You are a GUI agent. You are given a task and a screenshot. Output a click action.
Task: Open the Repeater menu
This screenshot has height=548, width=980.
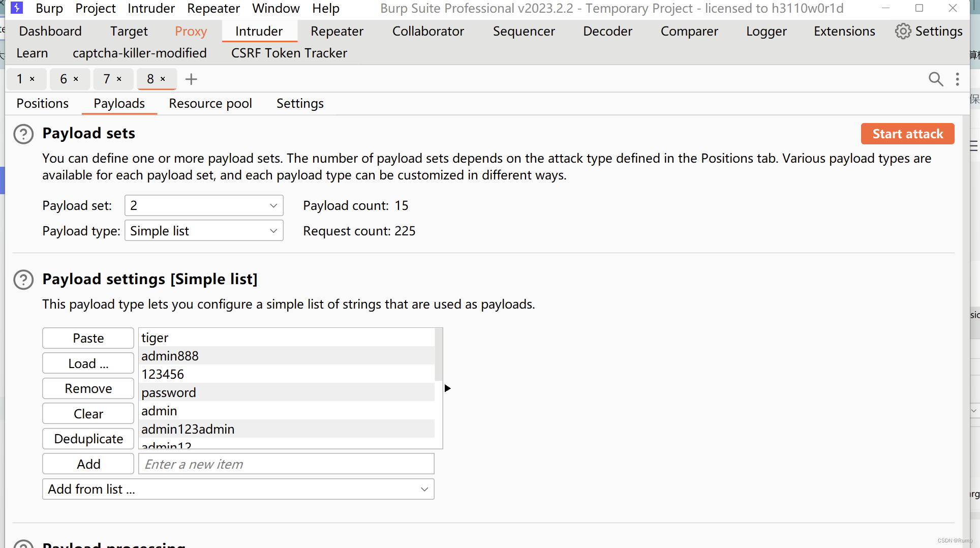(213, 8)
